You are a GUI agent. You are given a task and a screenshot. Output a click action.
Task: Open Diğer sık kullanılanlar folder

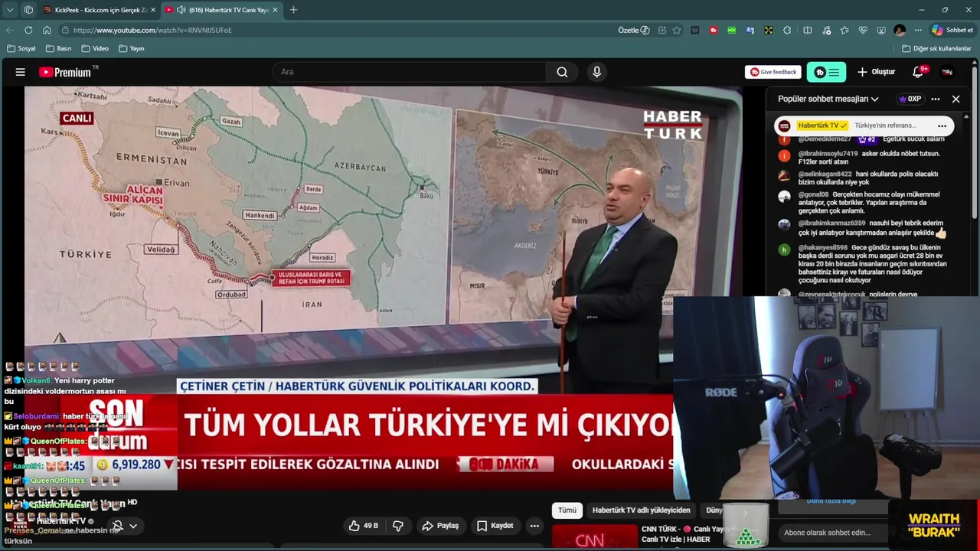pyautogui.click(x=936, y=48)
